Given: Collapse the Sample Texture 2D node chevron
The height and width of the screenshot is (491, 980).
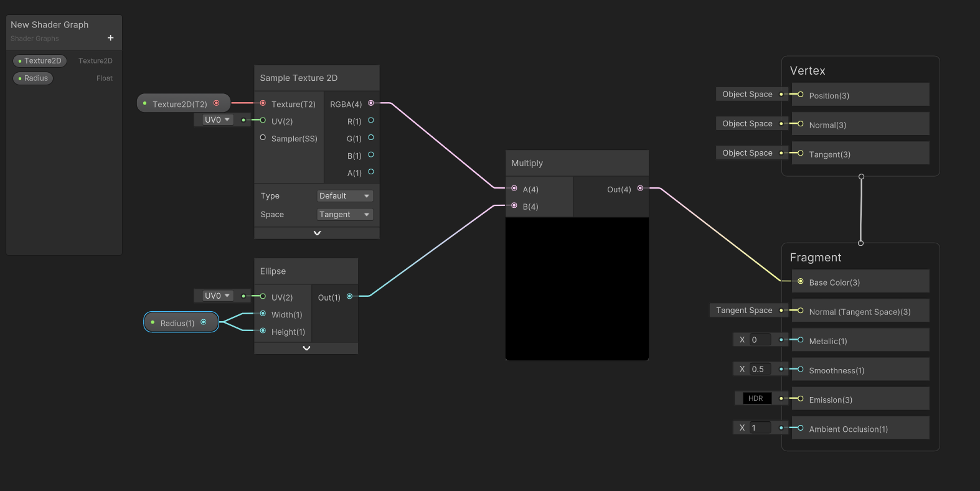Looking at the screenshot, I should [317, 233].
